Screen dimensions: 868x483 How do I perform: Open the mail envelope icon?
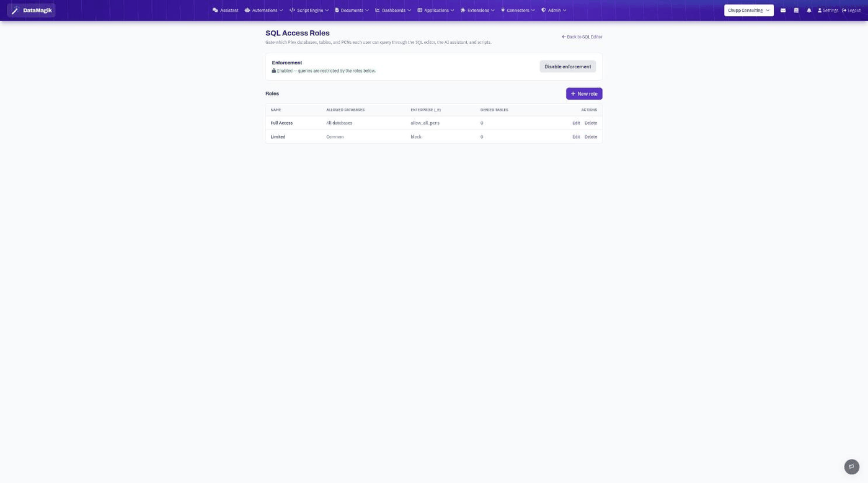coord(783,11)
